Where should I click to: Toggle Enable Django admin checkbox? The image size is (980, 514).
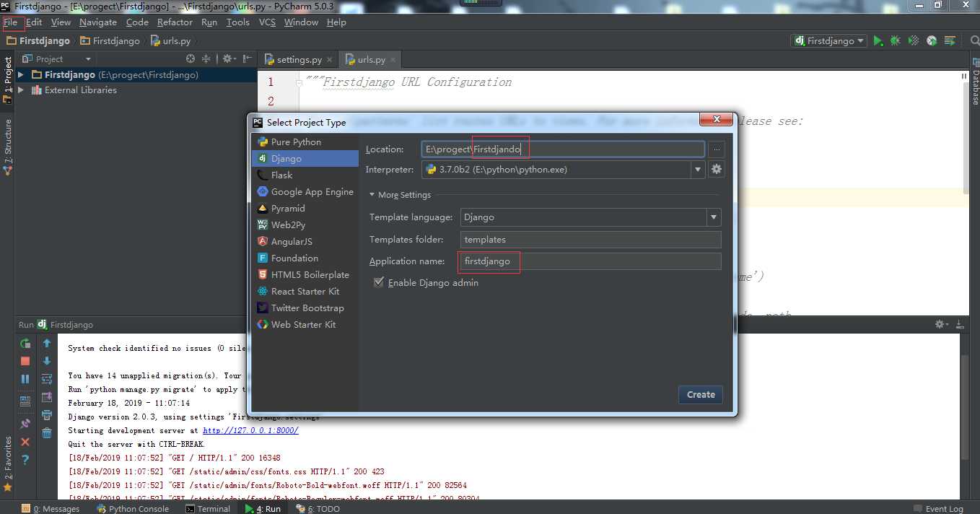379,282
